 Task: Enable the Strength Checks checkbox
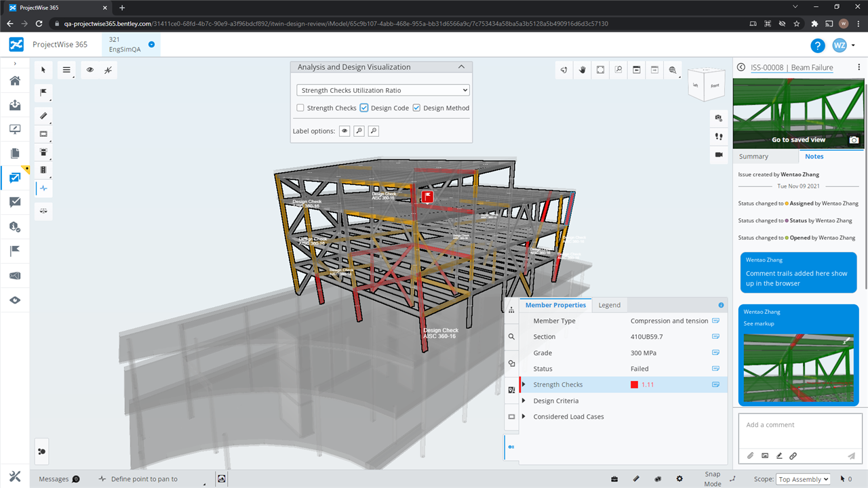tap(300, 108)
